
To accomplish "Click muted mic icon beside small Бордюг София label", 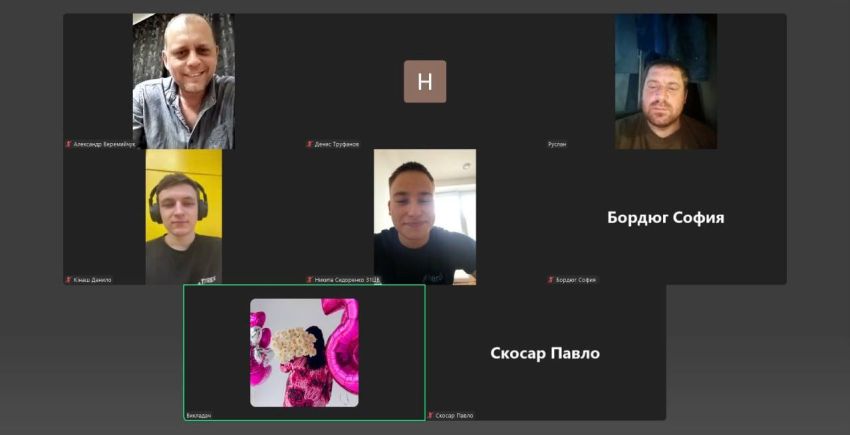I will click(551, 280).
